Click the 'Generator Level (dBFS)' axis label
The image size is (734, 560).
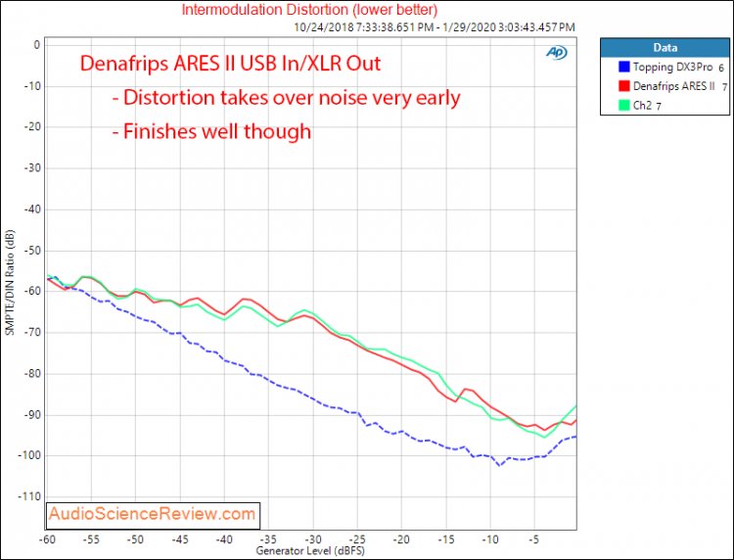click(x=310, y=550)
